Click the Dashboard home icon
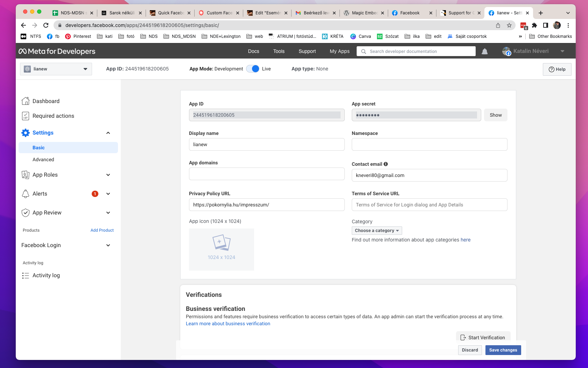 click(x=26, y=101)
